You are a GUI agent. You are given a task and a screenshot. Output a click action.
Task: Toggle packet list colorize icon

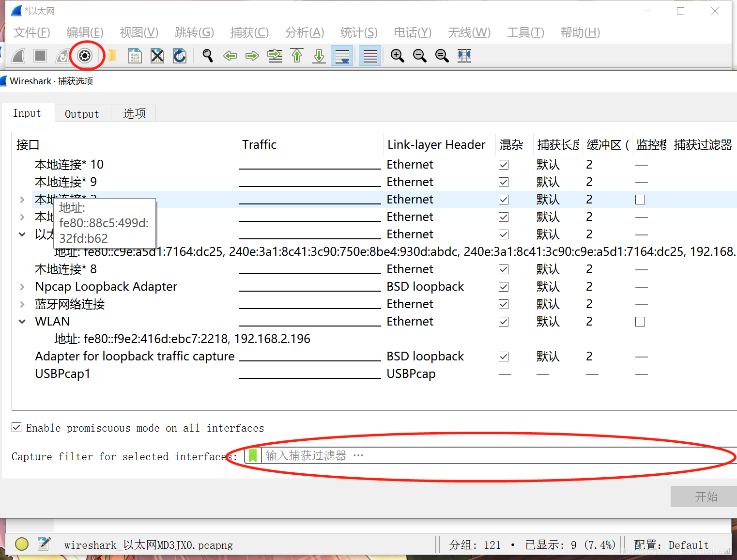click(x=370, y=56)
